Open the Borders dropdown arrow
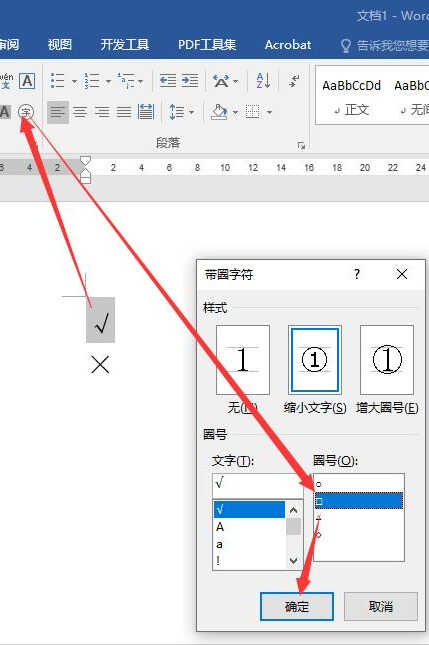This screenshot has width=429, height=645. 269,112
